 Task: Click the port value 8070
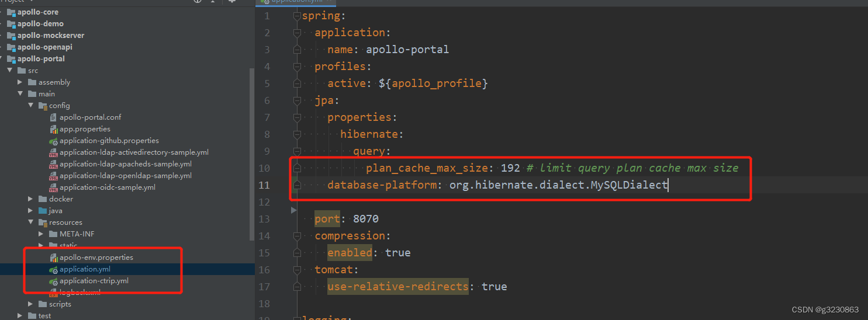(x=366, y=219)
